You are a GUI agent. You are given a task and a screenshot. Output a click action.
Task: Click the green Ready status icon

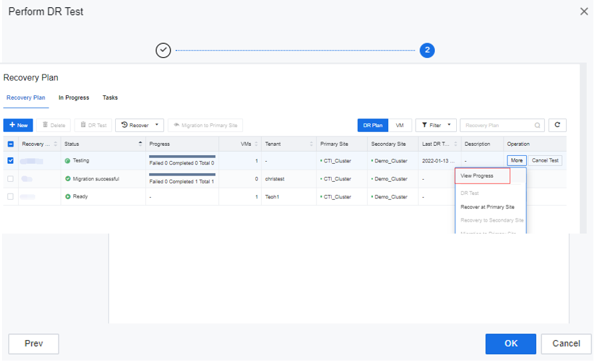click(68, 196)
